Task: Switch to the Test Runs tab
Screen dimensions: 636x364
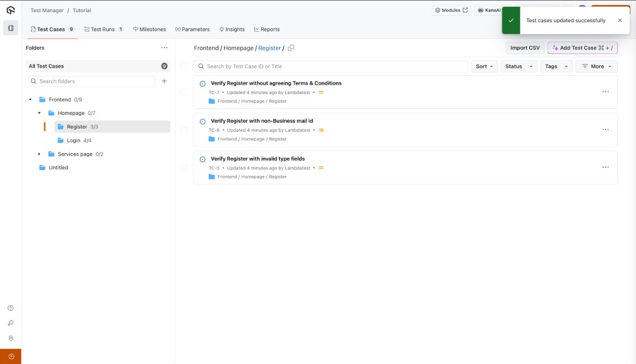Action: coord(104,29)
